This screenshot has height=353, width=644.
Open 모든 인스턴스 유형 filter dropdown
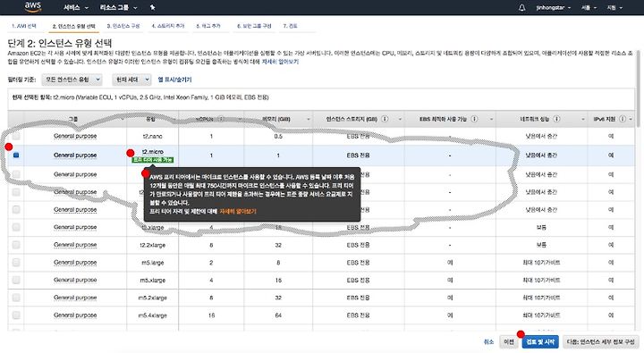coord(72,80)
